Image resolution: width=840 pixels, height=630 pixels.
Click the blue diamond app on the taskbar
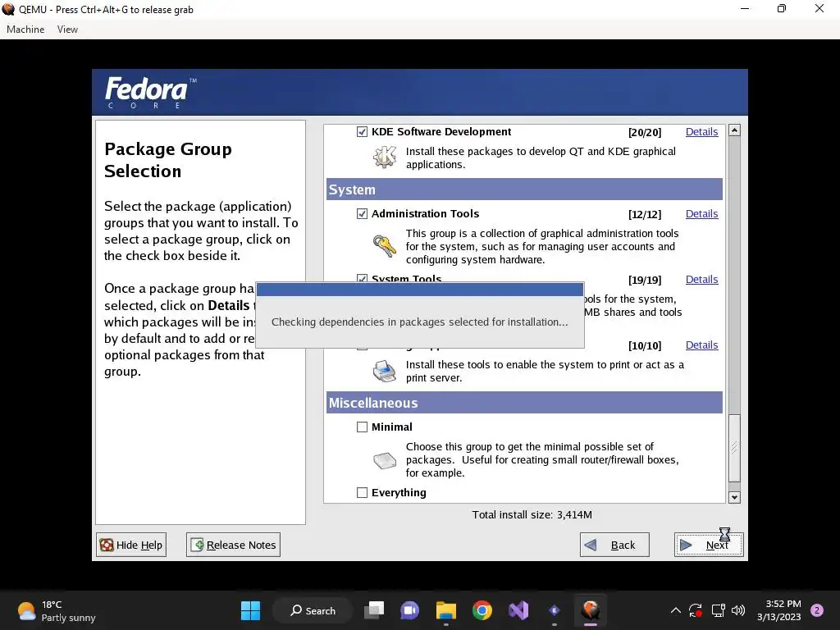pyautogui.click(x=555, y=610)
